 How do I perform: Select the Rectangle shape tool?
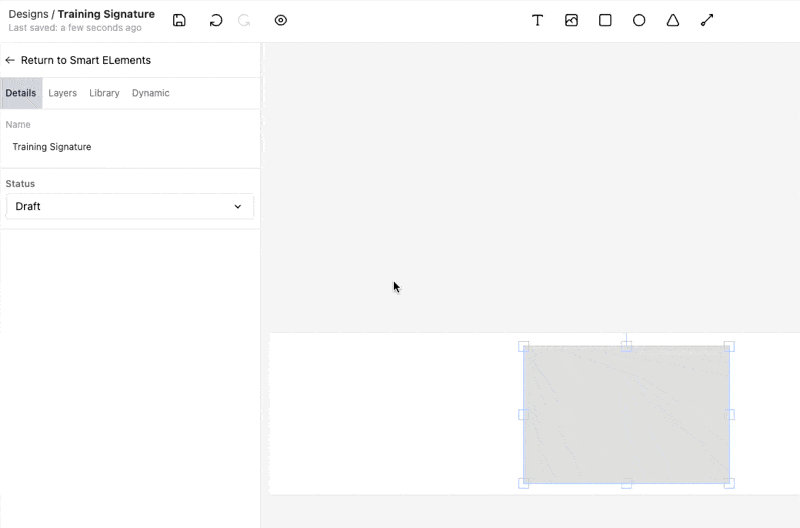point(605,20)
